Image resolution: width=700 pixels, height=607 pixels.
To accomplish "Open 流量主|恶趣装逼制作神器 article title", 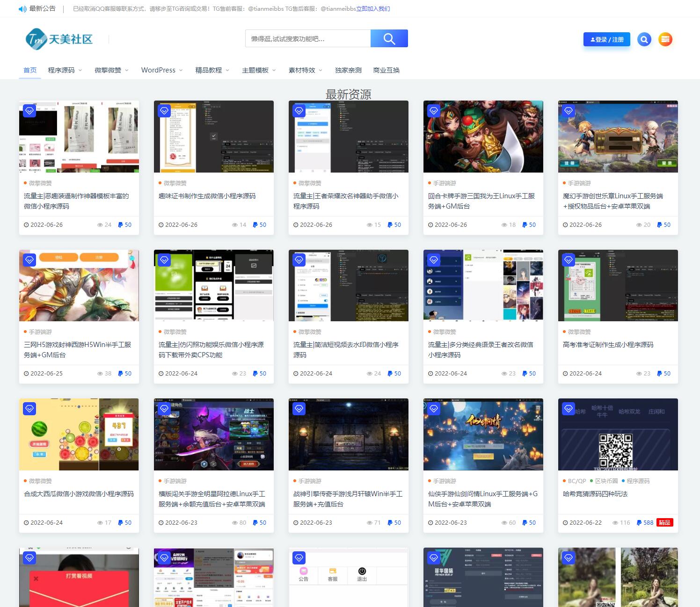I will click(x=76, y=201).
